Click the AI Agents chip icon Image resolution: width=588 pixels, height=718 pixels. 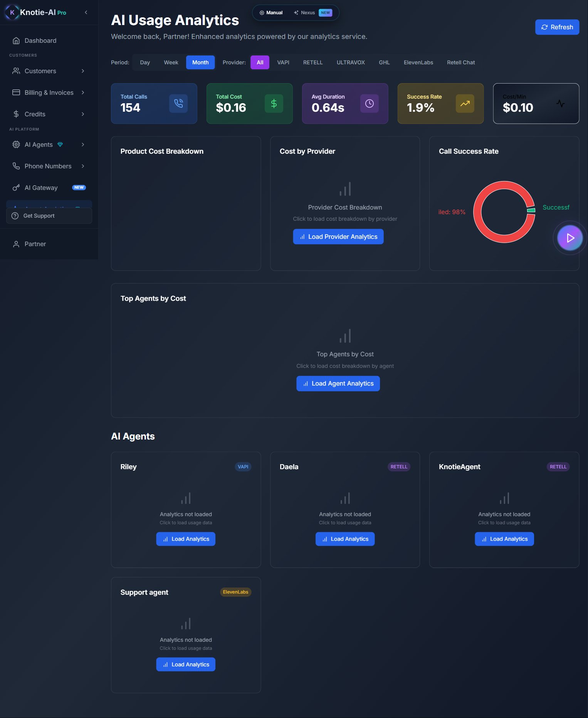point(16,144)
